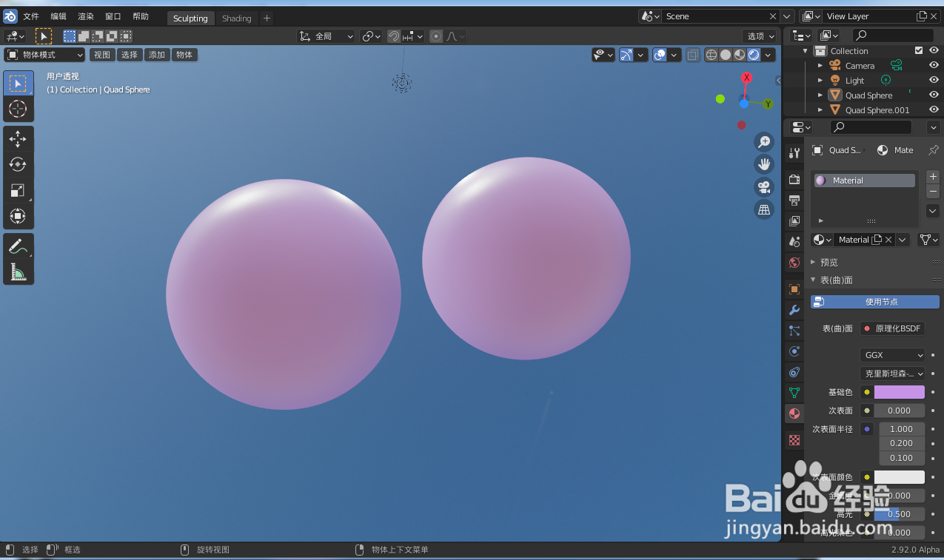The height and width of the screenshot is (560, 944).
Task: Click the viewport zoom magnifier icon
Action: [x=764, y=142]
